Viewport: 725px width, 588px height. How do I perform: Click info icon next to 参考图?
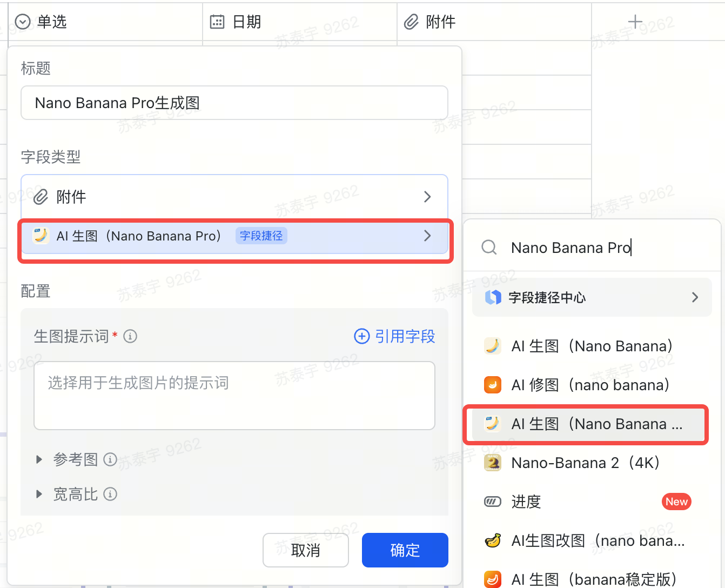(x=110, y=459)
